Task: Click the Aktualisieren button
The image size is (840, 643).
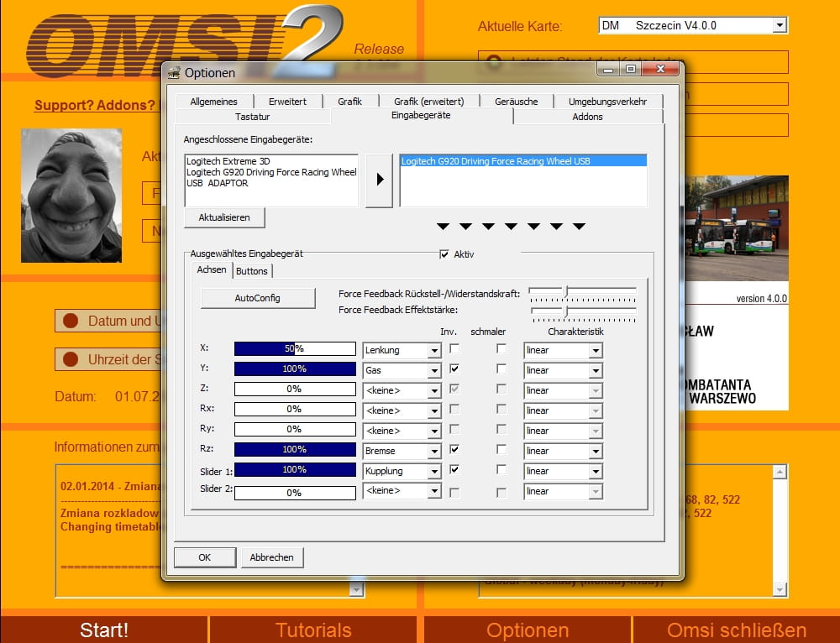Action: [x=224, y=217]
